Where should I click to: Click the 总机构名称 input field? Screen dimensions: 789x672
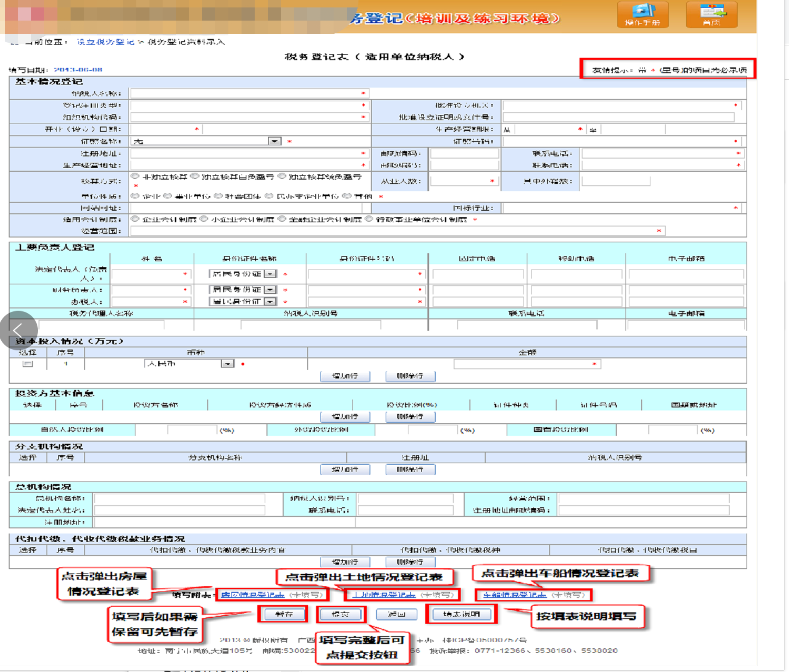pyautogui.click(x=180, y=499)
